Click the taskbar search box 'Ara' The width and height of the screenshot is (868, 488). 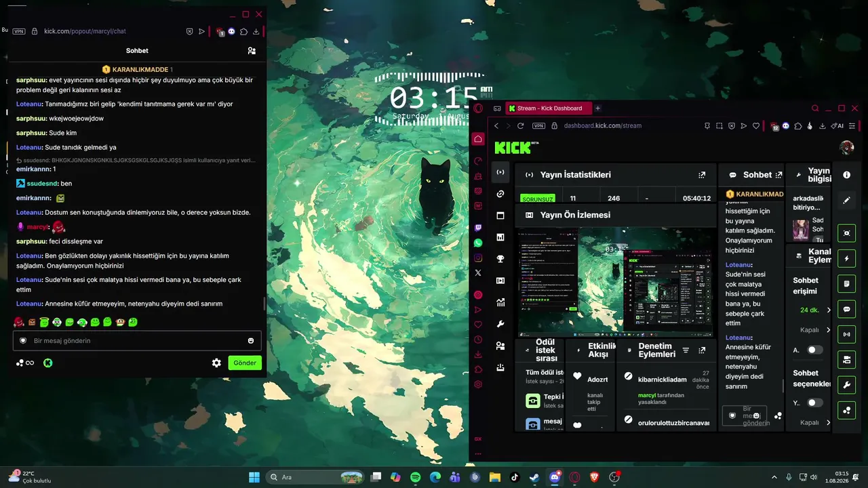315,477
